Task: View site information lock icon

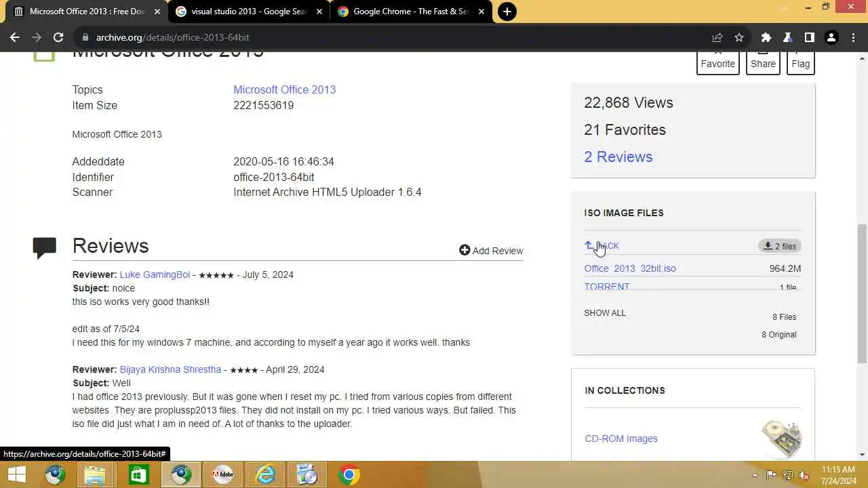Action: (85, 37)
